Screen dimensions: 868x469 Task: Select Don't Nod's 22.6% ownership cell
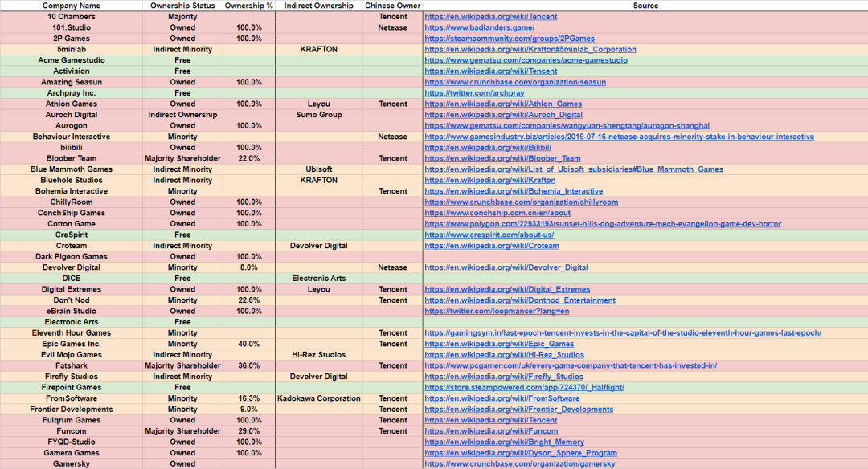248,300
